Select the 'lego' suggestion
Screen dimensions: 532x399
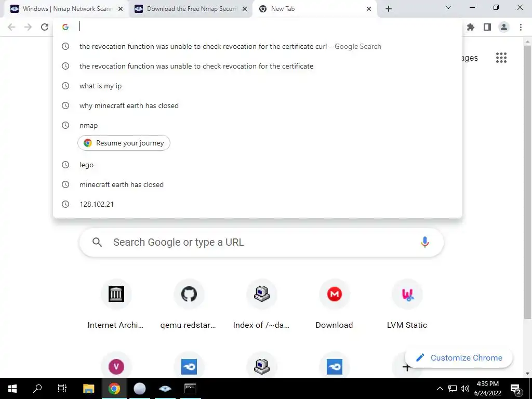(258, 165)
